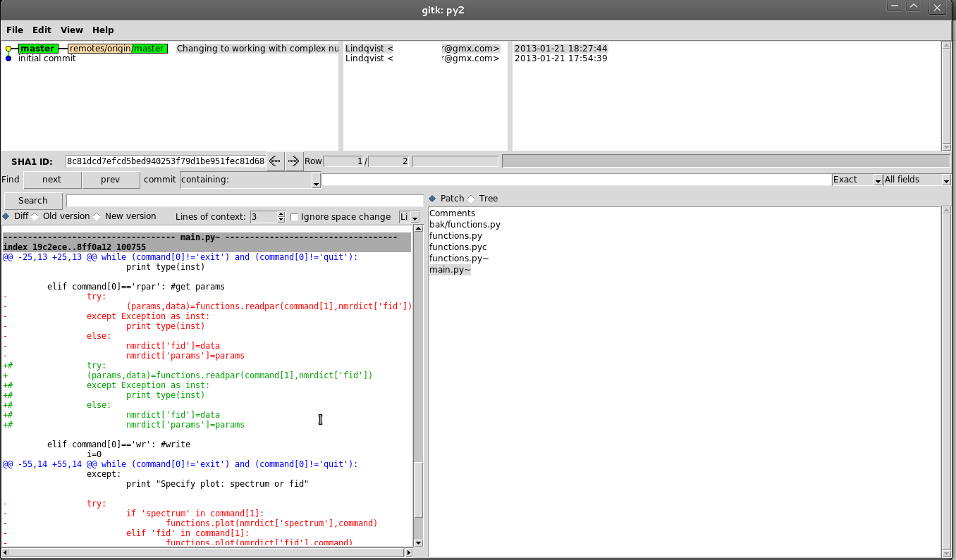956x560 pixels.
Task: Click the diff search text field
Action: point(245,201)
